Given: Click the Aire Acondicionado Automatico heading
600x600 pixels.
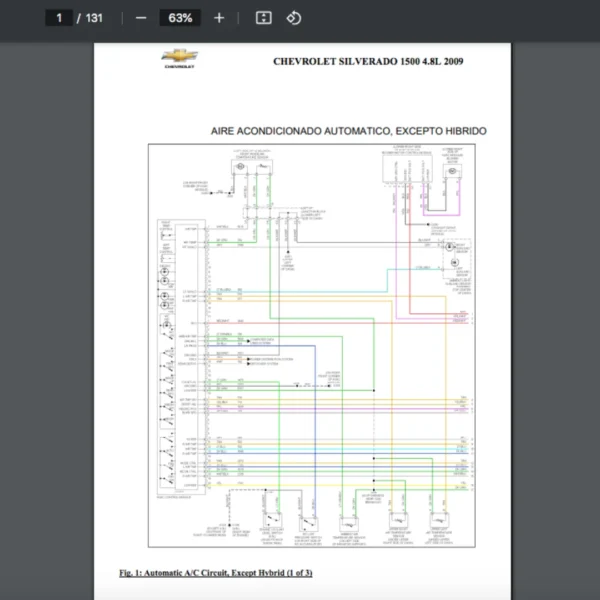Looking at the screenshot, I should [x=349, y=131].
